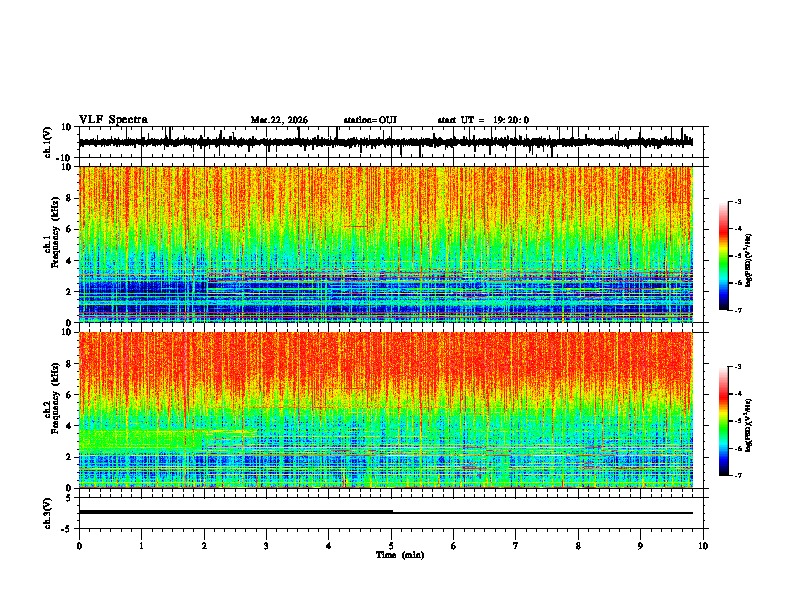Click the "VLF Spectra" plot title

pos(113,120)
